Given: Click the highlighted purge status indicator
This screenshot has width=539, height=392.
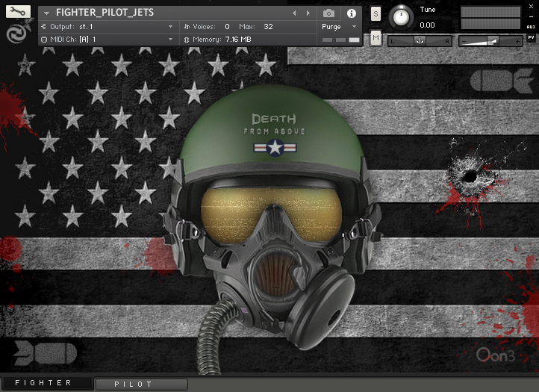Looking at the screenshot, I should tap(354, 40).
